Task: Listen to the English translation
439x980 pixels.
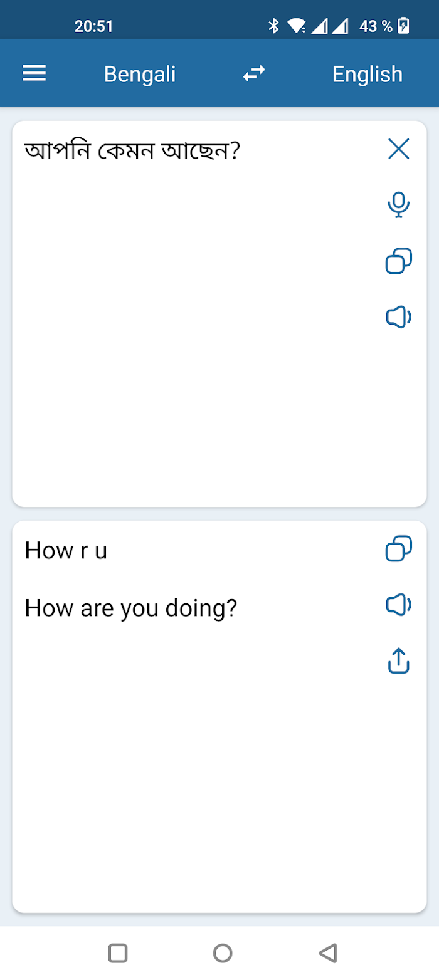Action: click(398, 605)
